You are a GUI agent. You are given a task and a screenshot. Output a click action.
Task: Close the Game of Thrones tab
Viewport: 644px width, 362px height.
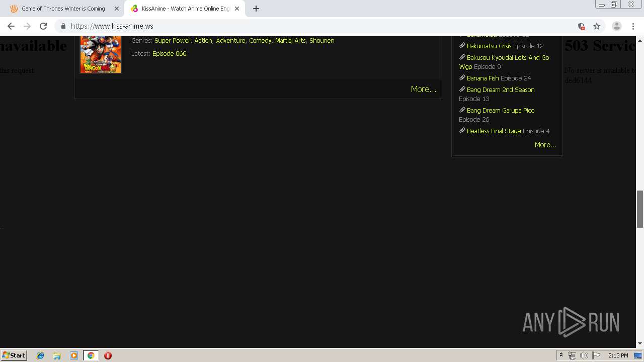[117, 9]
